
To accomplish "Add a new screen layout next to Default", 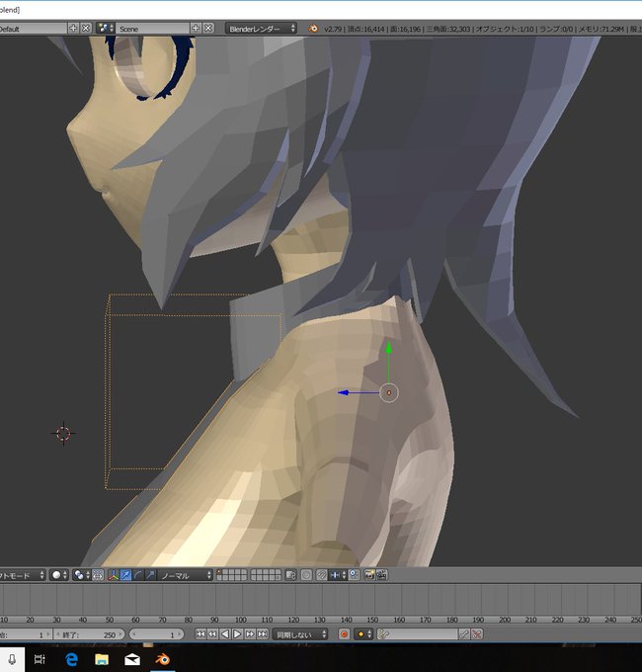I will coord(73,29).
